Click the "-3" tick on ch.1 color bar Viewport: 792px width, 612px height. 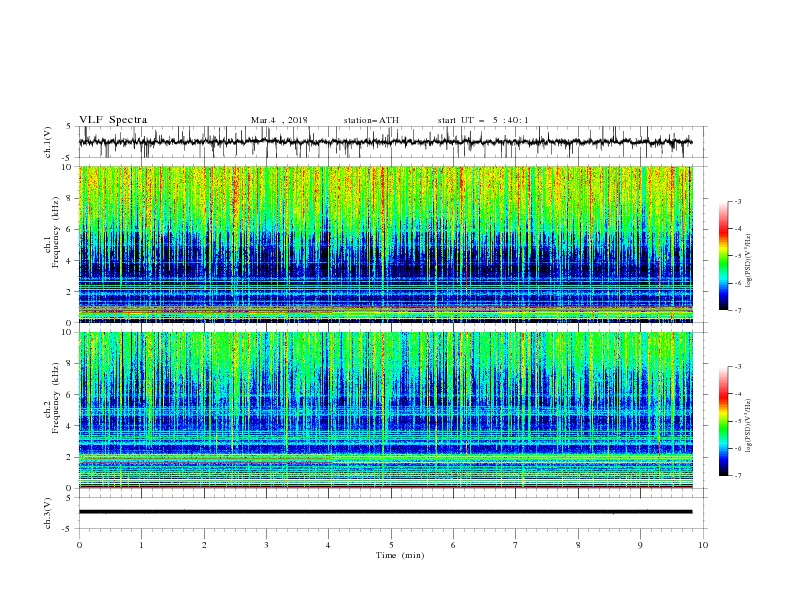coord(737,201)
